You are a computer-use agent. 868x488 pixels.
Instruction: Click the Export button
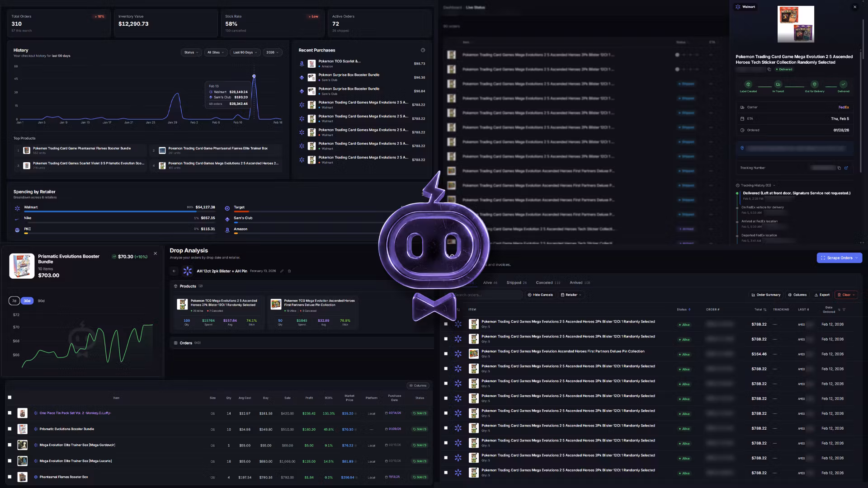822,295
